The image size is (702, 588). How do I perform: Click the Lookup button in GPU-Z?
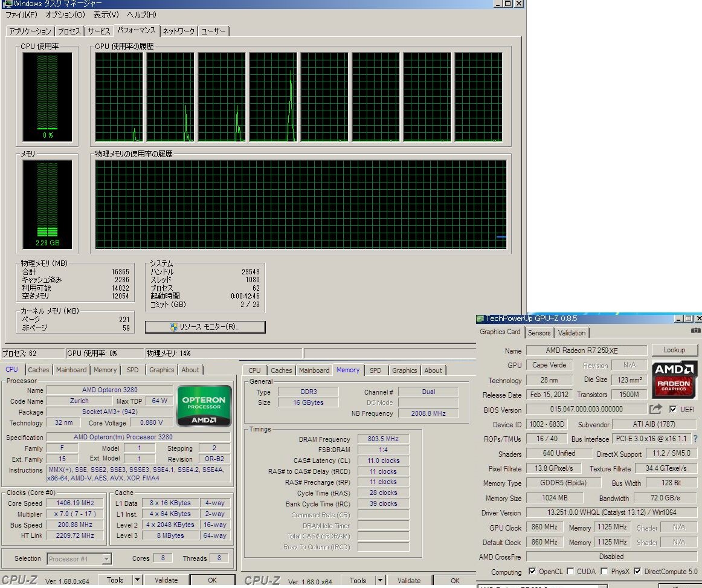point(674,350)
